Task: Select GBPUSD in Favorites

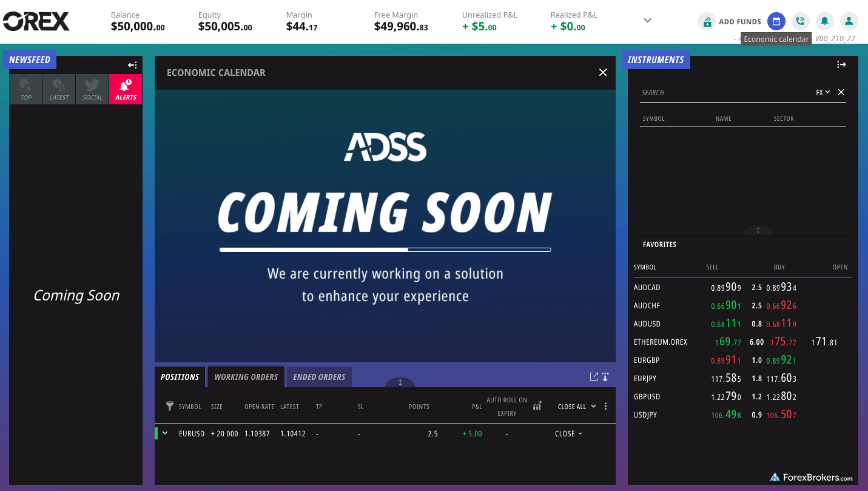Action: pyautogui.click(x=647, y=397)
